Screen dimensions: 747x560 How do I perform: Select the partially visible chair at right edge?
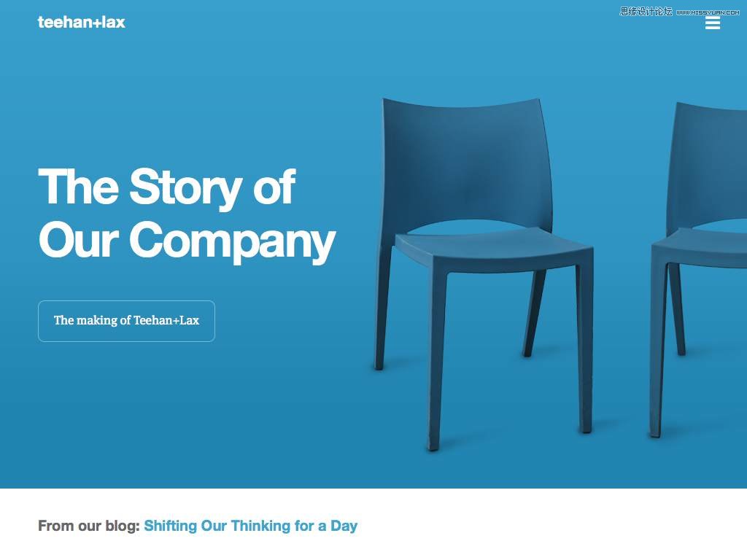[698, 269]
